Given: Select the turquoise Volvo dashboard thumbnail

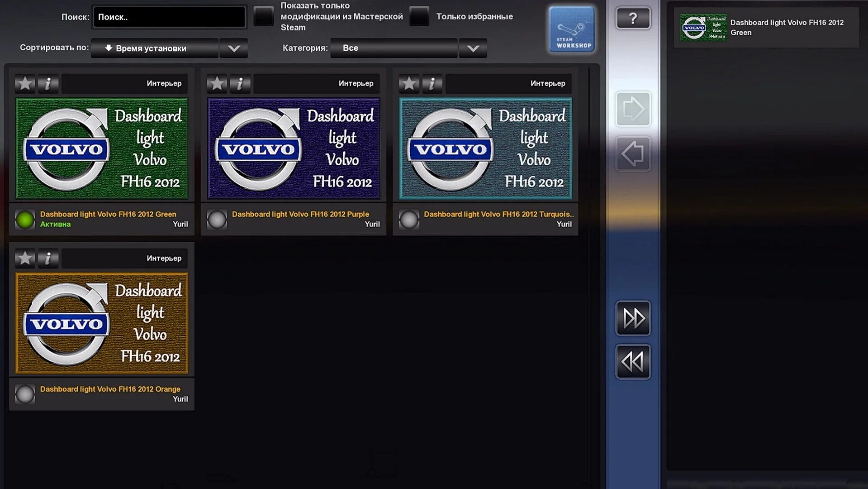Looking at the screenshot, I should pyautogui.click(x=485, y=149).
